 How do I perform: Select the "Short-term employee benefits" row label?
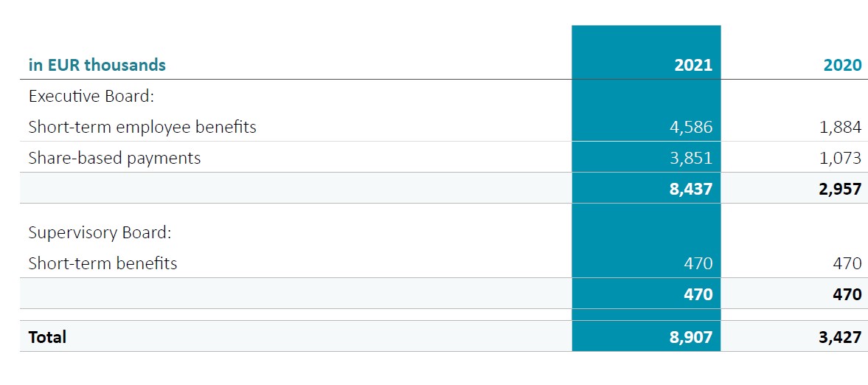[x=142, y=127]
